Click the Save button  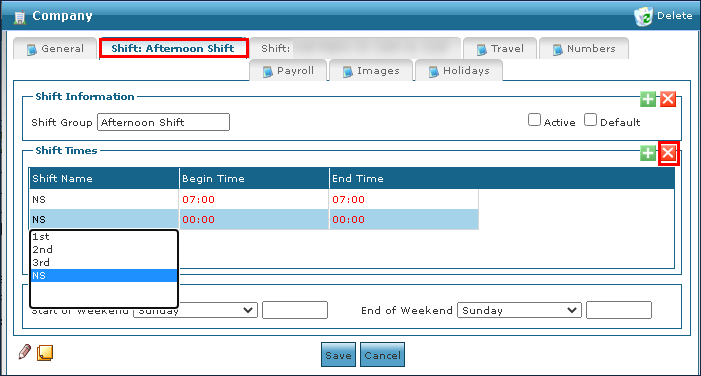[x=338, y=355]
